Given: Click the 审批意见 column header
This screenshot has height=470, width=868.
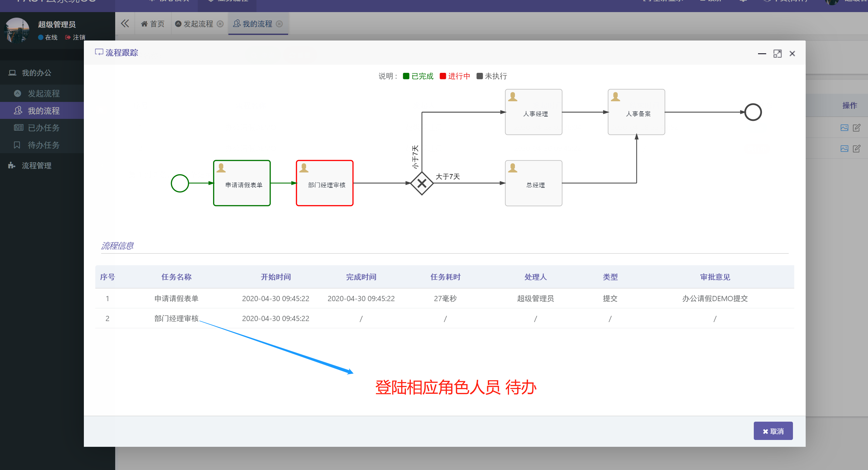Looking at the screenshot, I should coord(715,277).
